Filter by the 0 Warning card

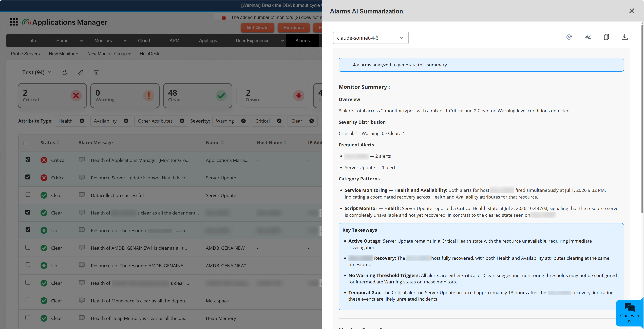click(125, 96)
